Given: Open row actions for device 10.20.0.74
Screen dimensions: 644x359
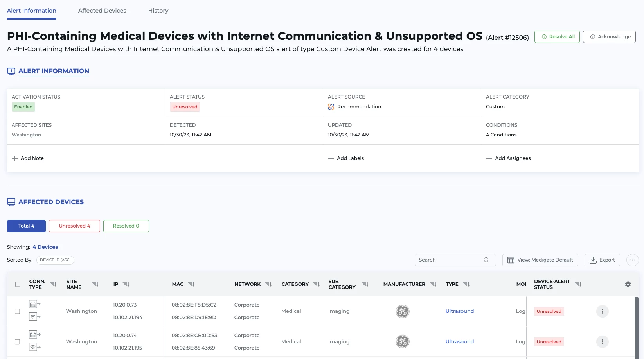Looking at the screenshot, I should pos(602,342).
